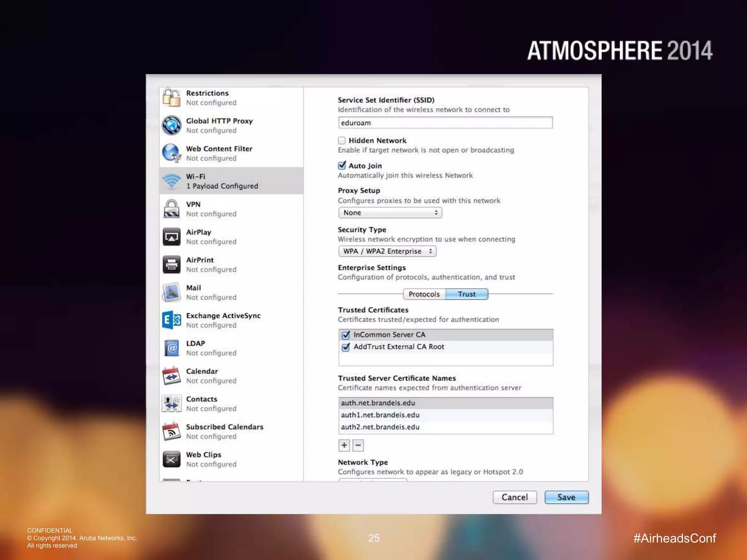
Task: Click the Save button
Action: click(566, 497)
